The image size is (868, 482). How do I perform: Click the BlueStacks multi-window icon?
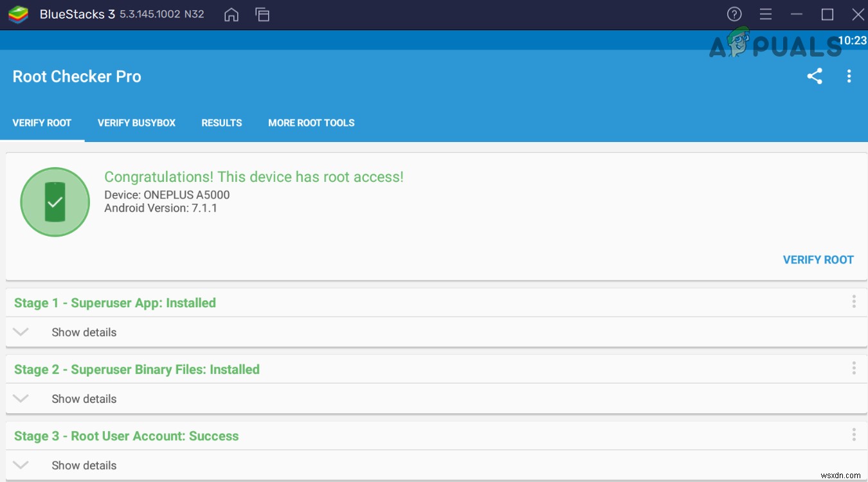pos(262,14)
